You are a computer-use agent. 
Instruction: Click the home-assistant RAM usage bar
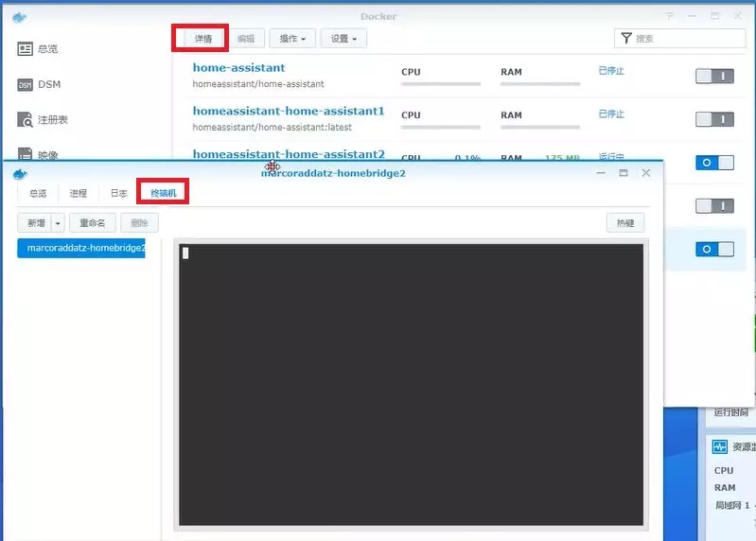[540, 84]
